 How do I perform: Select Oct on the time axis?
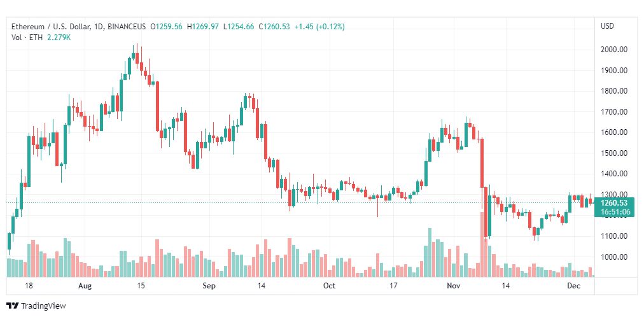pyautogui.click(x=329, y=286)
